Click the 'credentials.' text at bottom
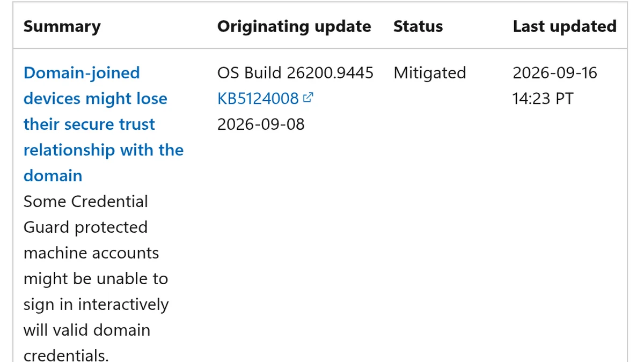Image resolution: width=644 pixels, height=362 pixels. (66, 355)
